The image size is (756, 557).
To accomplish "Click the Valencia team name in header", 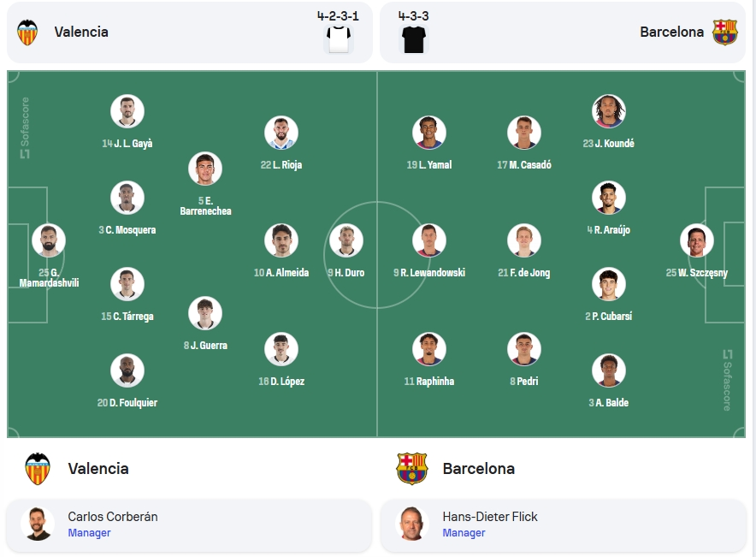I will pyautogui.click(x=81, y=32).
